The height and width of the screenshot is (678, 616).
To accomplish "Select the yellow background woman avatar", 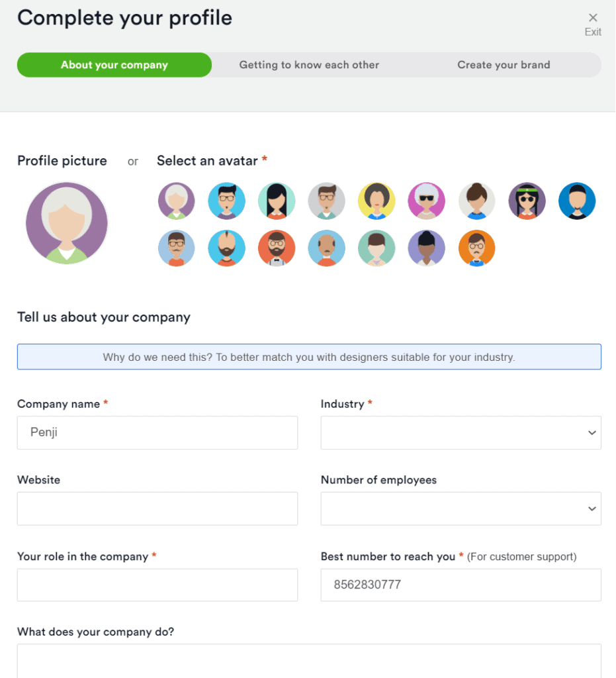I will pos(376,201).
